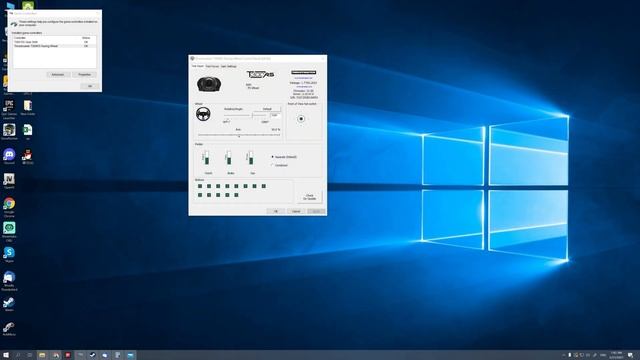640x360 pixels.
Task: Click the point of view hat switch indicator
Action: click(301, 119)
